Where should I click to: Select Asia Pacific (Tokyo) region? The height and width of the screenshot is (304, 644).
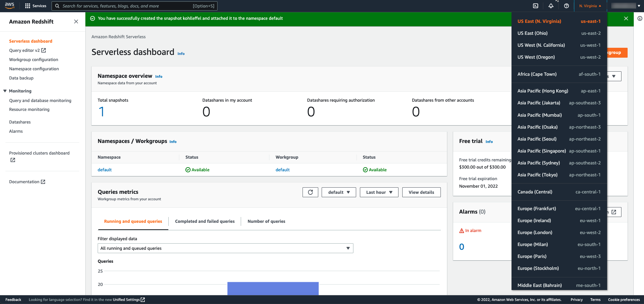(559, 175)
